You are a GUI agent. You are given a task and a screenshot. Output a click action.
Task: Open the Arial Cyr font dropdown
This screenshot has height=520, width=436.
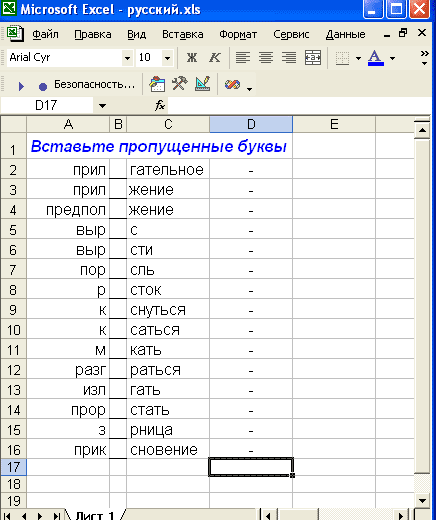[x=127, y=58]
